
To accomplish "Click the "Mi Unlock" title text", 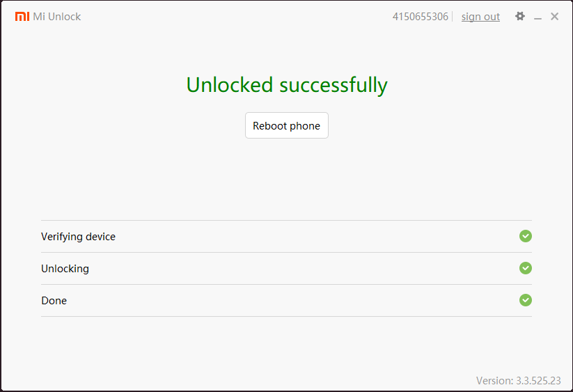I will 57,17.
